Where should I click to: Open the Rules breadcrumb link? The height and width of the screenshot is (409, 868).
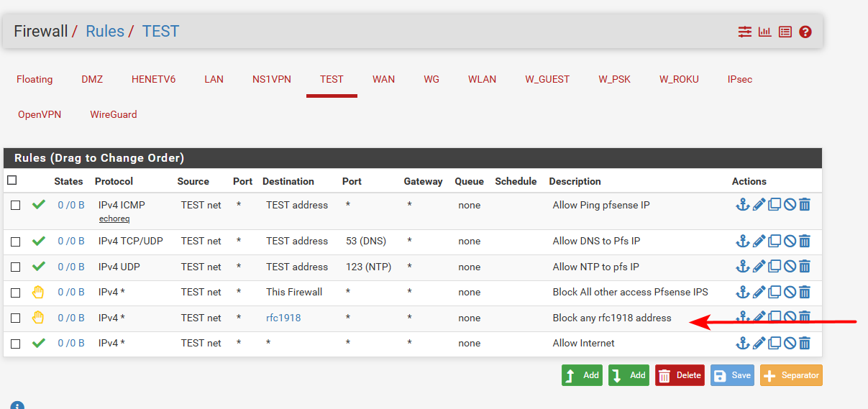pos(105,32)
